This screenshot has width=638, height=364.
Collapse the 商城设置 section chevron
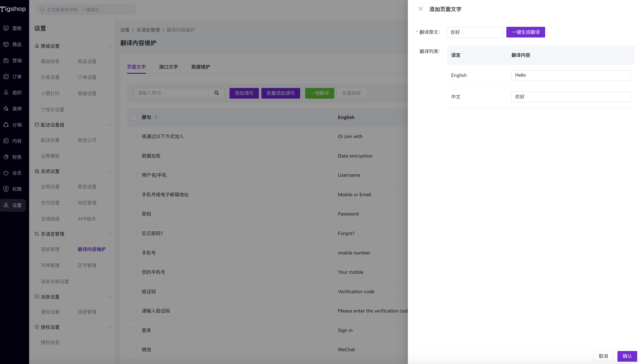click(109, 46)
